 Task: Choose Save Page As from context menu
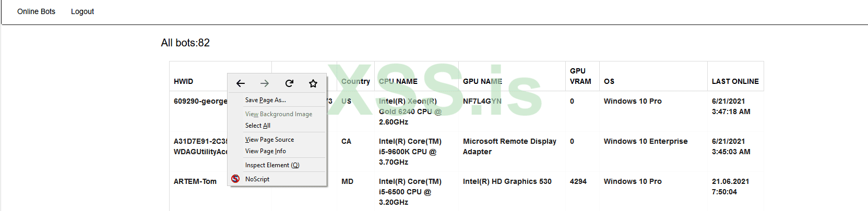point(265,100)
